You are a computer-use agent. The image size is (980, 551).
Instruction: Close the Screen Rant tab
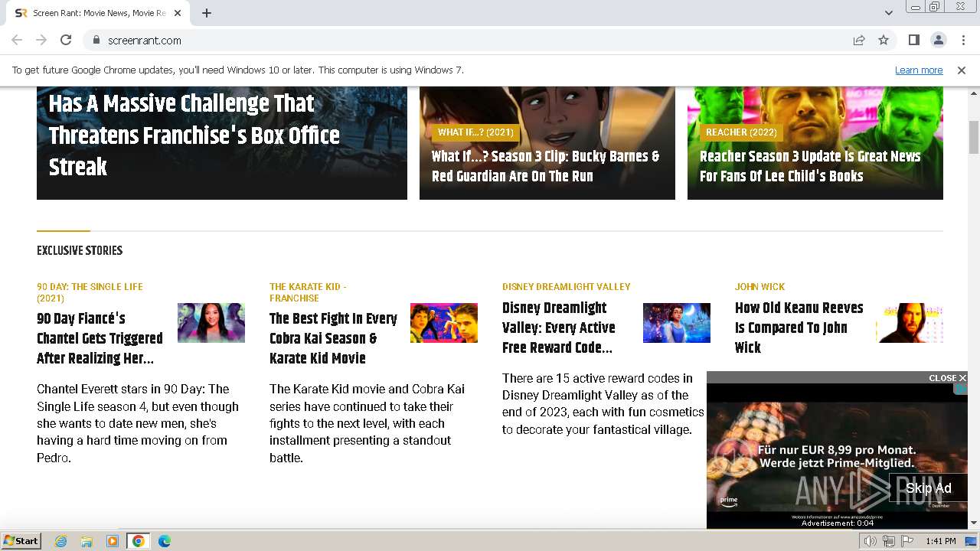coord(178,13)
